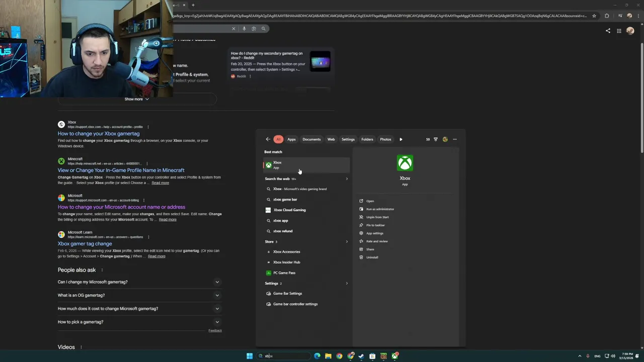This screenshot has width=644, height=362.
Task: Click Uninstall for the Xbox app
Action: tap(372, 257)
